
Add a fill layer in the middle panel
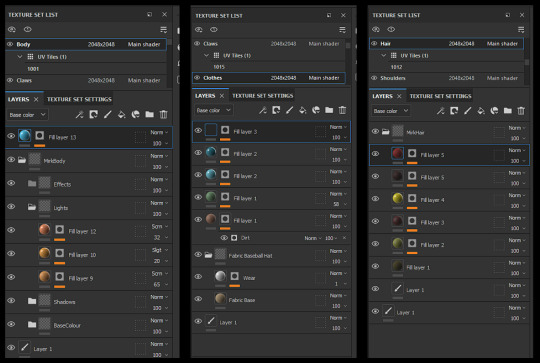pyautogui.click(x=302, y=110)
